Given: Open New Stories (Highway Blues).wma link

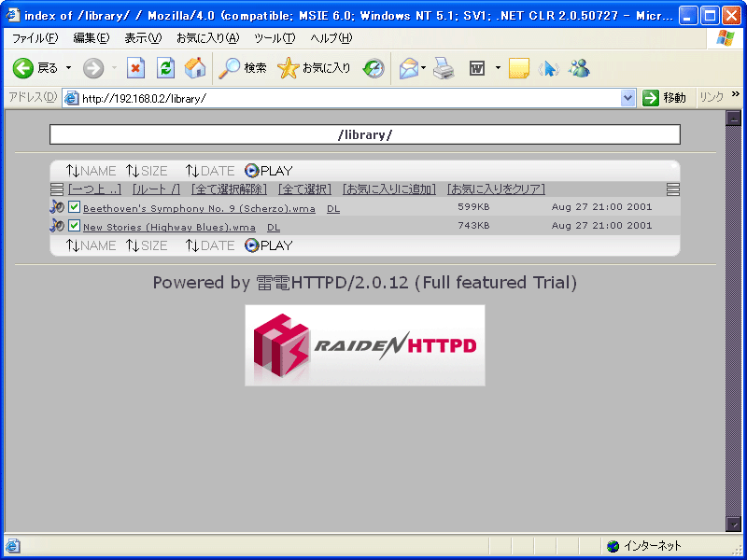Looking at the screenshot, I should coord(169,227).
